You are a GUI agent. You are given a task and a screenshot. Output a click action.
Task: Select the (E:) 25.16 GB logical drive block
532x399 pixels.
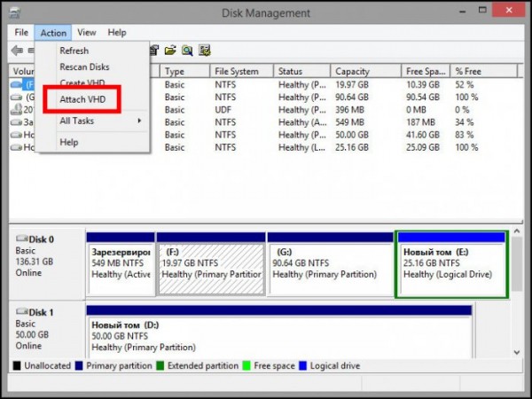tap(451, 264)
